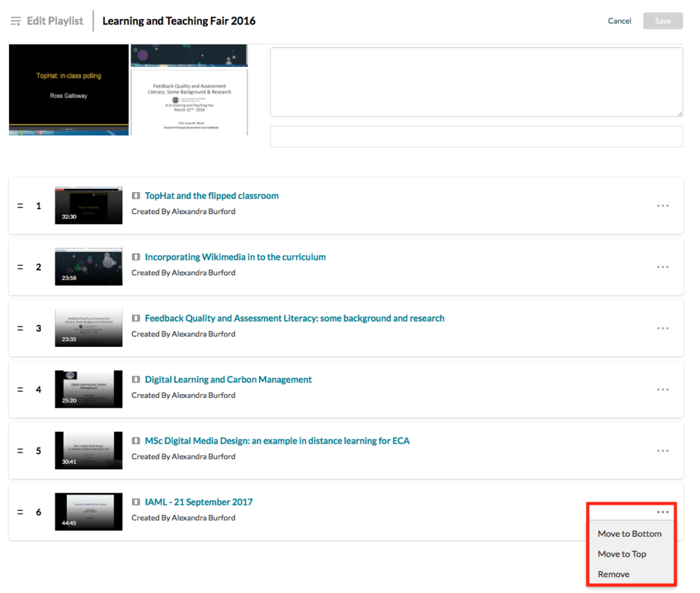Click drag handle icon for item 5

(20, 451)
